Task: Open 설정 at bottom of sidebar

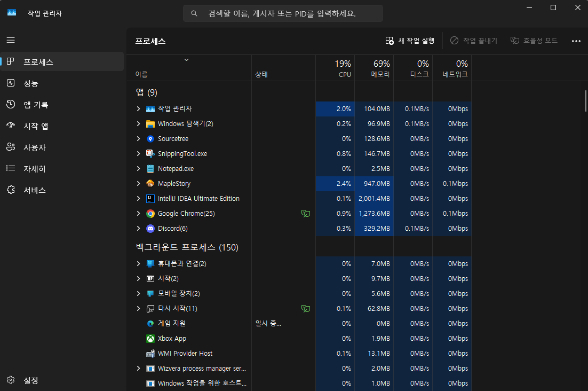Action: click(x=62, y=380)
